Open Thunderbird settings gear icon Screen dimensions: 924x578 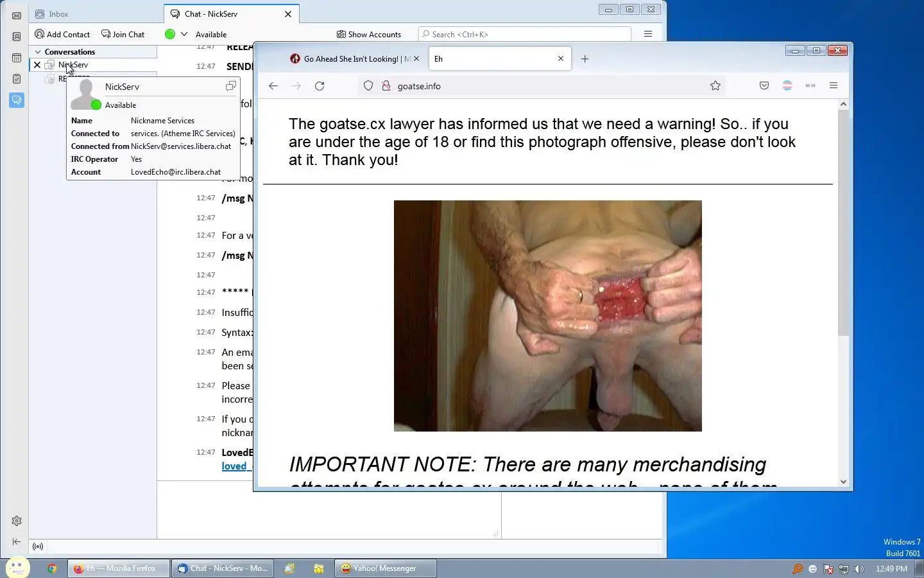tap(17, 521)
